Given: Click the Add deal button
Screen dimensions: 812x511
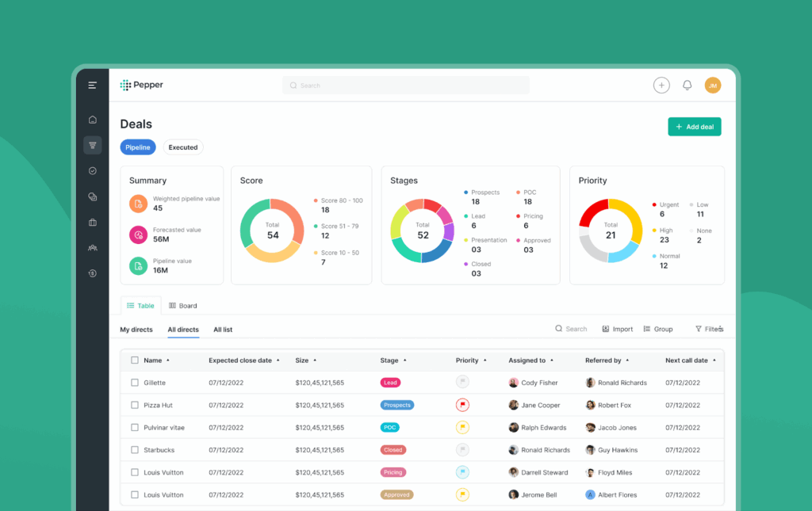Looking at the screenshot, I should coord(694,127).
